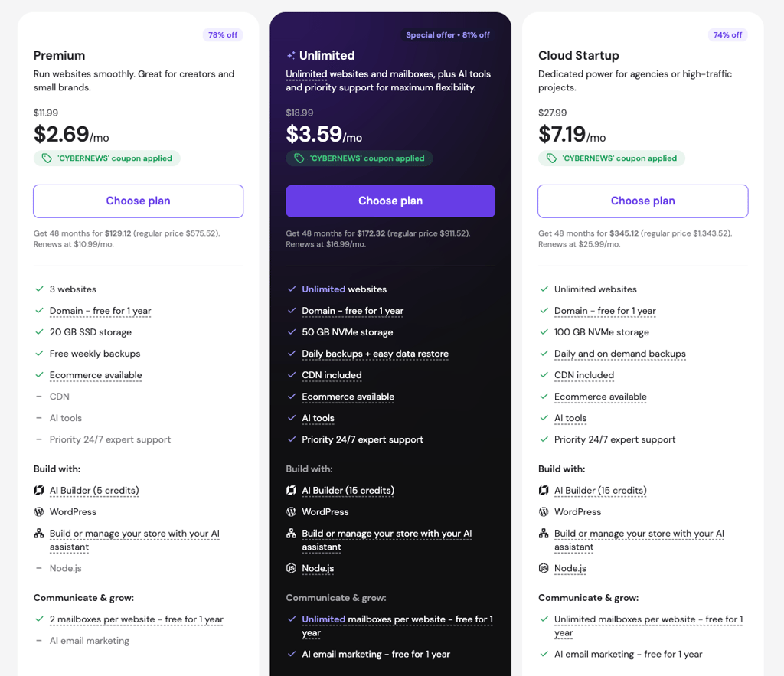The image size is (784, 676).
Task: Click the AI Builder icon in Cloud Startup plan
Action: pyautogui.click(x=544, y=491)
